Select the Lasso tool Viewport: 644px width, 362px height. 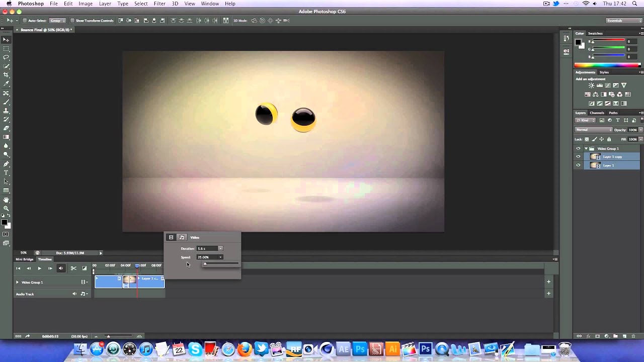click(x=6, y=57)
